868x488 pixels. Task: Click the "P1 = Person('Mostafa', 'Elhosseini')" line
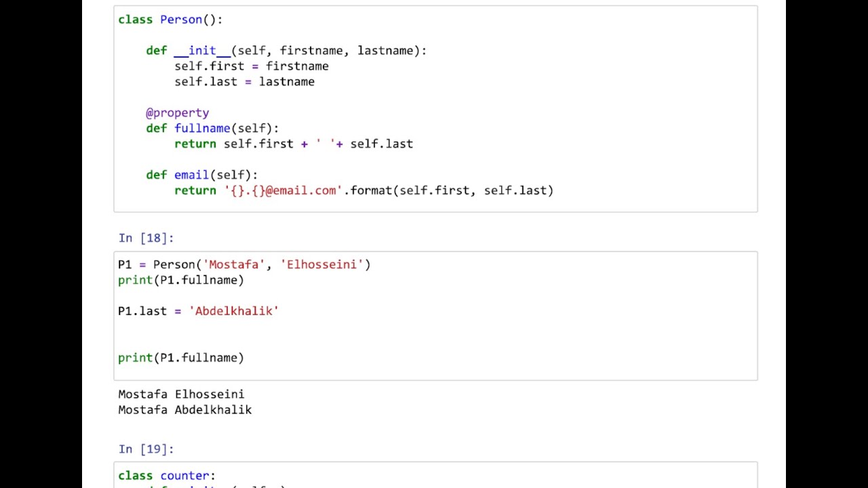coord(244,265)
